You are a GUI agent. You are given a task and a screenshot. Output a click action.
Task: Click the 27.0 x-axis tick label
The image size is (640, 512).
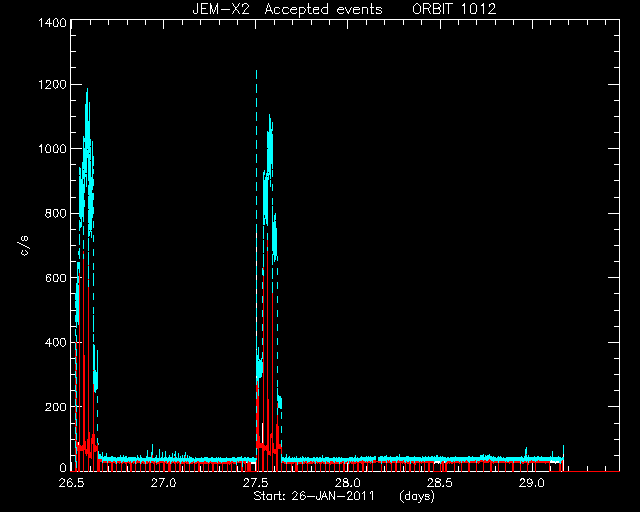pyautogui.click(x=163, y=483)
